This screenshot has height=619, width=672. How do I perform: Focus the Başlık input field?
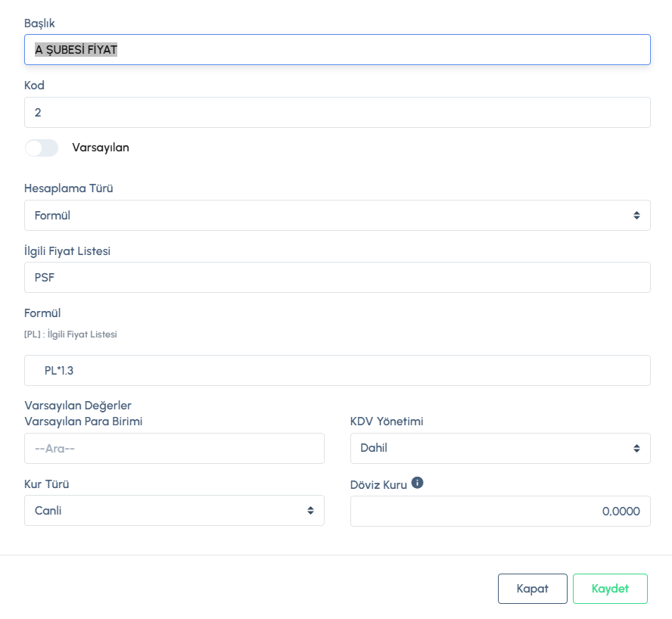coord(337,50)
